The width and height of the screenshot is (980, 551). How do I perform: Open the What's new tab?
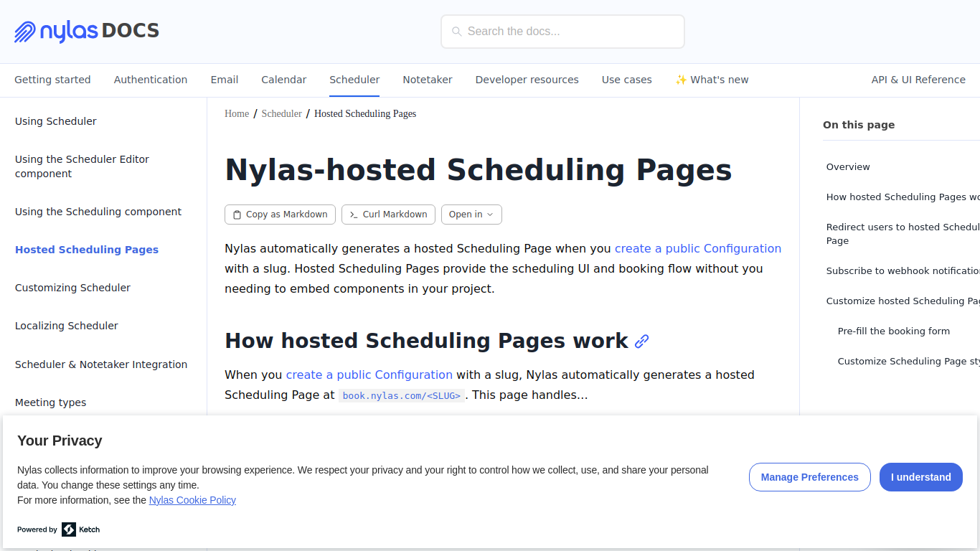(x=712, y=80)
